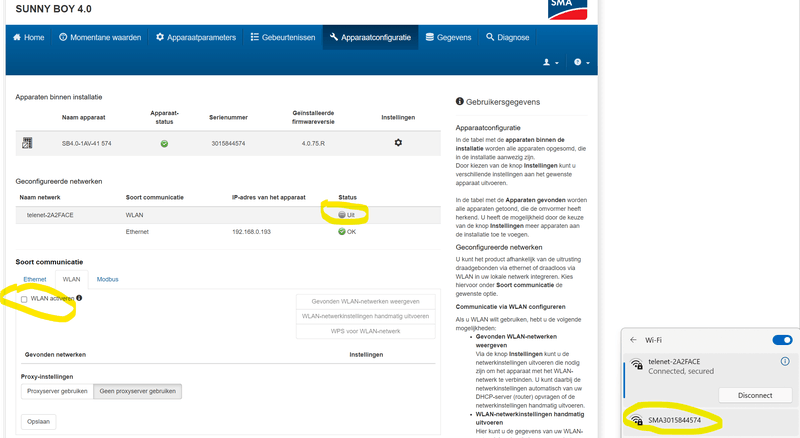Click SUNNY BOY 4.0 title
The height and width of the screenshot is (438, 800).
point(54,9)
